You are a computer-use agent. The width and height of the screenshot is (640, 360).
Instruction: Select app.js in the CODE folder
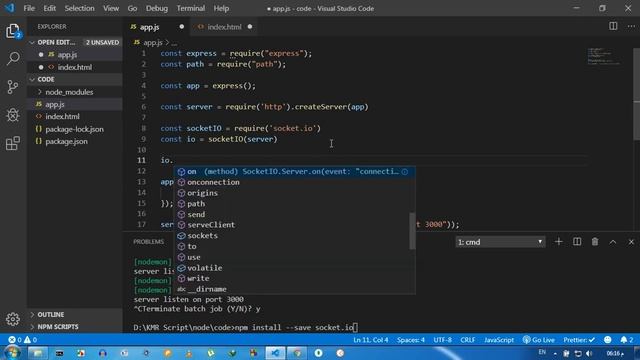75,104
